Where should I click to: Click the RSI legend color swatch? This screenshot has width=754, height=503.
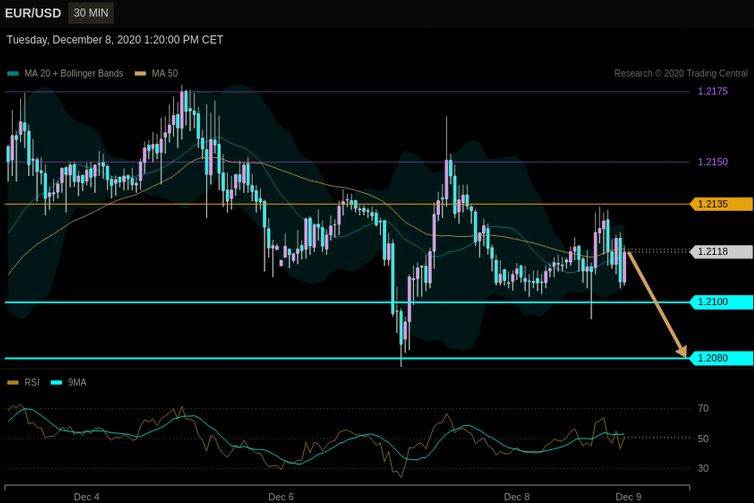point(13,383)
